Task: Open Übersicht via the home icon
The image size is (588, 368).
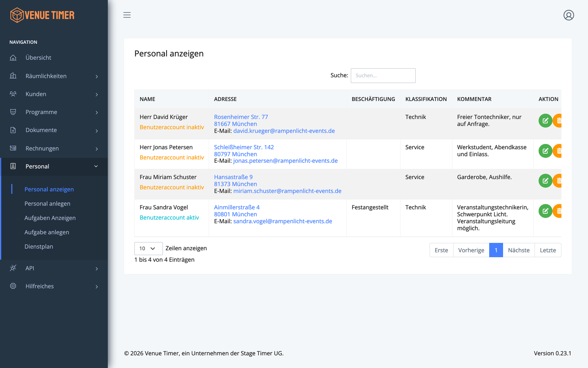Action: pyautogui.click(x=13, y=58)
